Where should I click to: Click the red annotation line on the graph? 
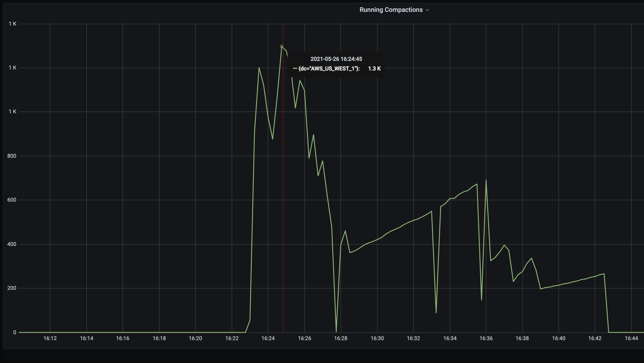283,175
